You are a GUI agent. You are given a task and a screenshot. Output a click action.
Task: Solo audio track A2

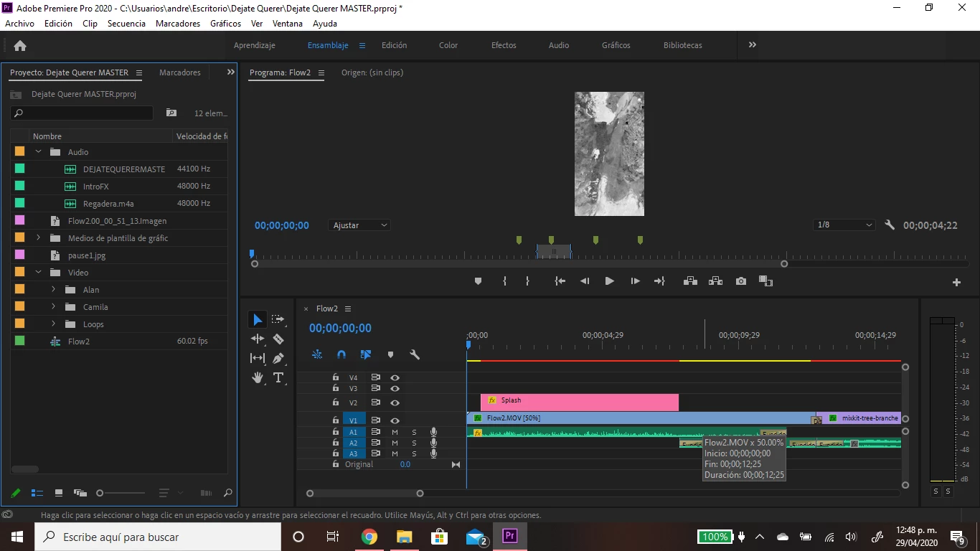tap(414, 443)
